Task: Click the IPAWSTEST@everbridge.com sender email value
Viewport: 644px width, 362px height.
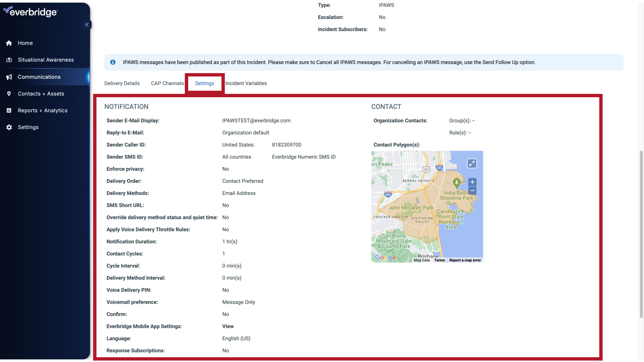Action: tap(256, 121)
